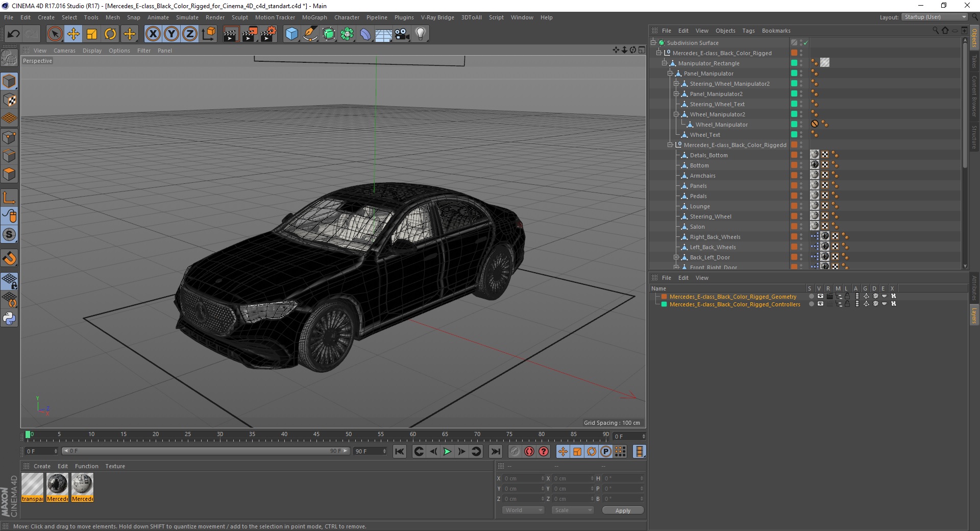Toggle Z axis lock

(x=189, y=34)
